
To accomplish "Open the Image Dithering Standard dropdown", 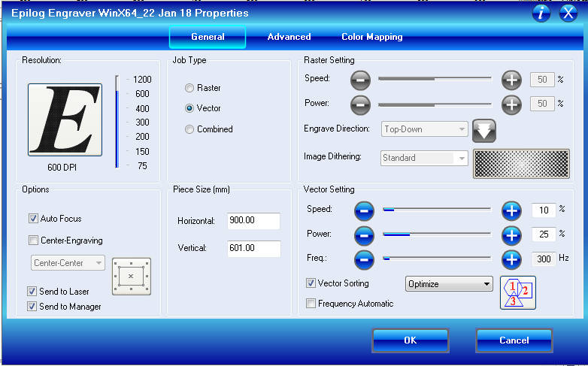I will pos(425,158).
